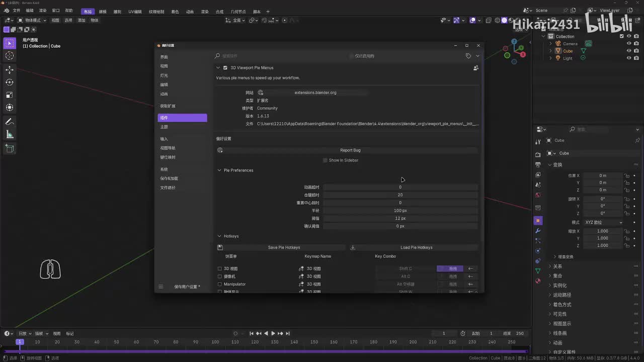Activate the Transform tool
The height and width of the screenshot is (362, 644).
[10, 107]
